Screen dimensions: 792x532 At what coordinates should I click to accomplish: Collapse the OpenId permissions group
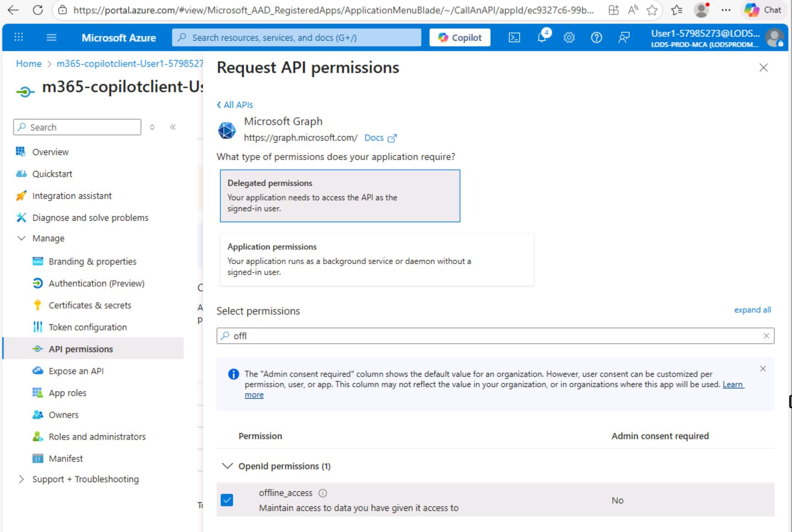coord(227,466)
